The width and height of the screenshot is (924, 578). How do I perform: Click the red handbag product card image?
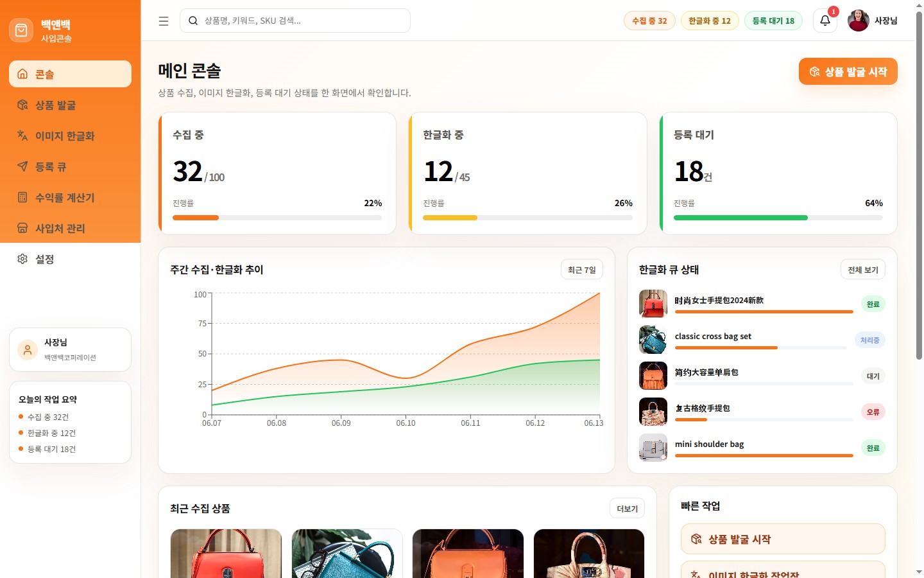click(226, 554)
